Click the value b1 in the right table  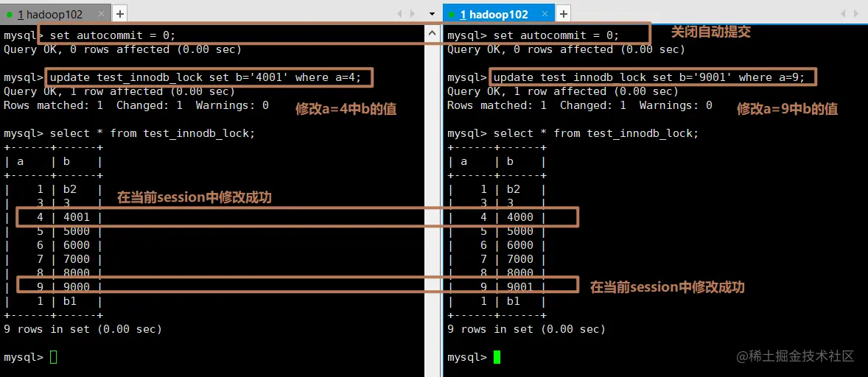click(514, 301)
